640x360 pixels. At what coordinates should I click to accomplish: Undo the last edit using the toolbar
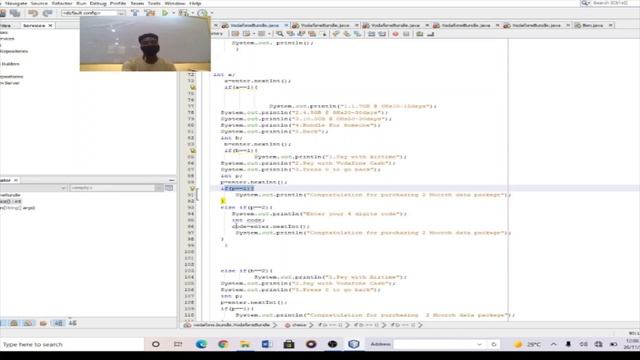pyautogui.click(x=33, y=13)
